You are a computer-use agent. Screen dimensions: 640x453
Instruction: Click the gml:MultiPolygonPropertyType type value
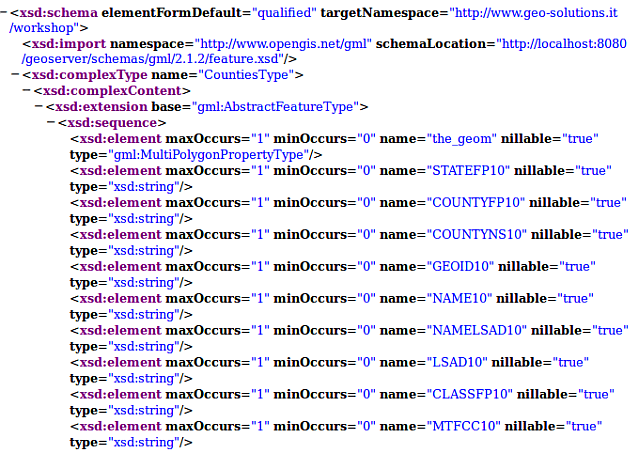208,155
